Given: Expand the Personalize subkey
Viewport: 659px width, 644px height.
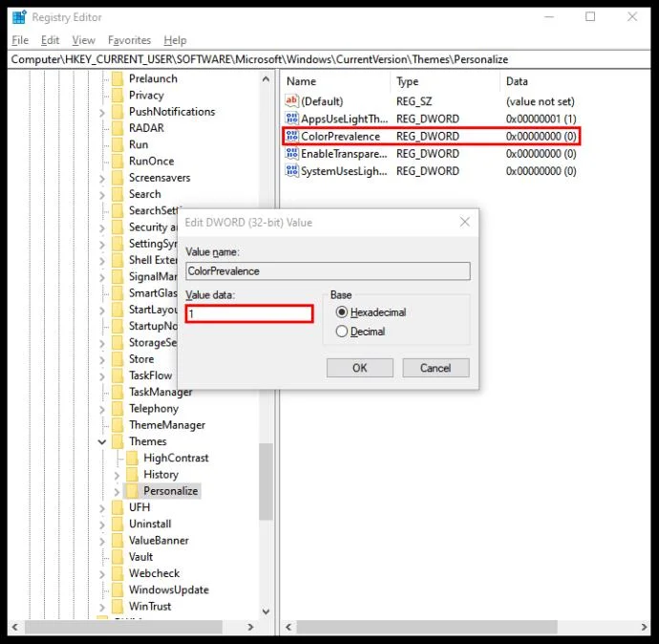Looking at the screenshot, I should [117, 491].
